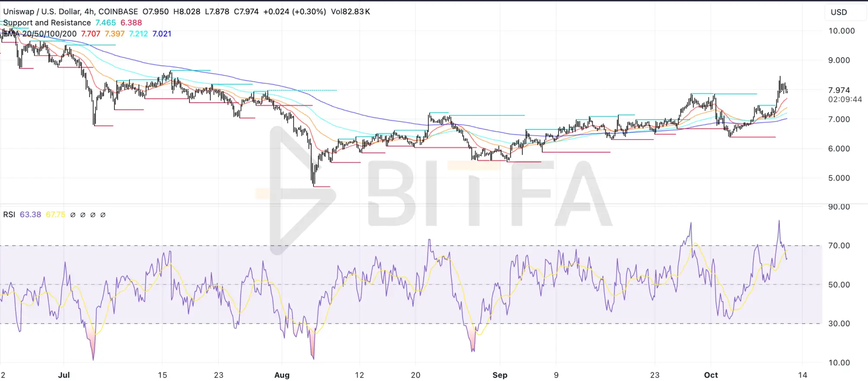This screenshot has width=868, height=381.
Task: Click the 9.000 price axis label
Action: tap(839, 60)
